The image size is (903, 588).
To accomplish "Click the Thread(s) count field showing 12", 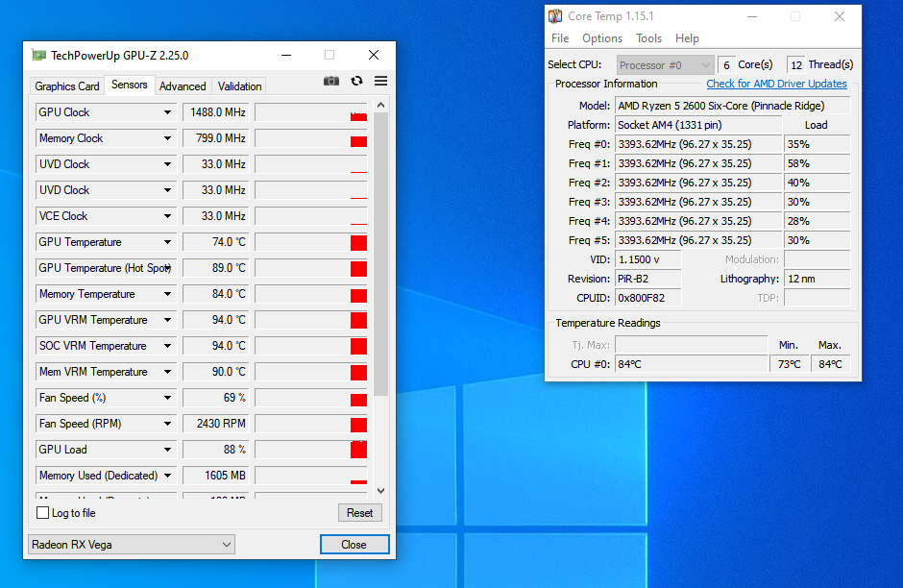I will coord(795,65).
